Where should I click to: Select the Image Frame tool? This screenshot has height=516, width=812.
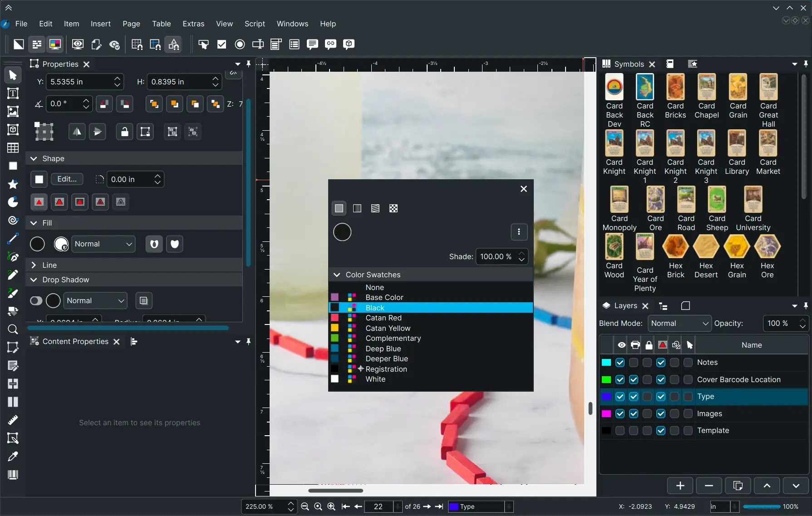[x=13, y=112]
